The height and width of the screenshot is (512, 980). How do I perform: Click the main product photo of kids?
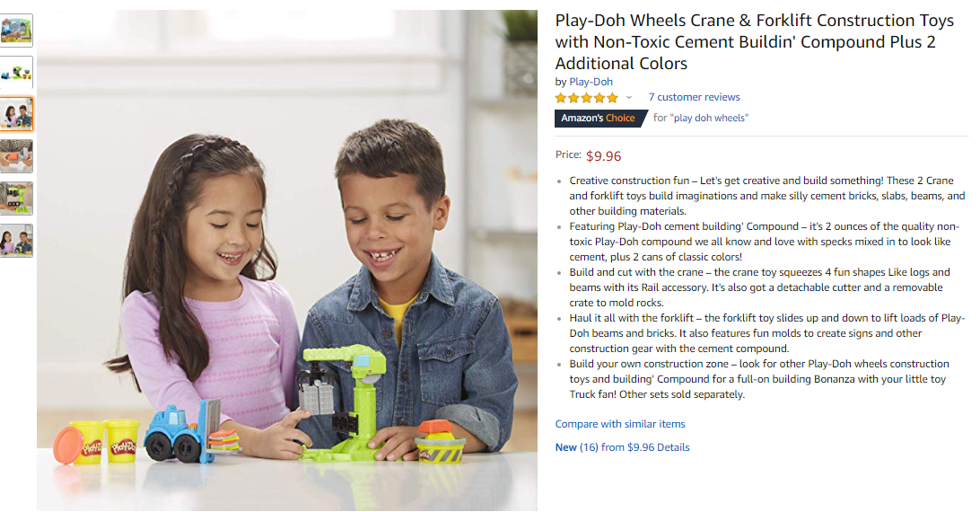pyautogui.click(x=287, y=260)
